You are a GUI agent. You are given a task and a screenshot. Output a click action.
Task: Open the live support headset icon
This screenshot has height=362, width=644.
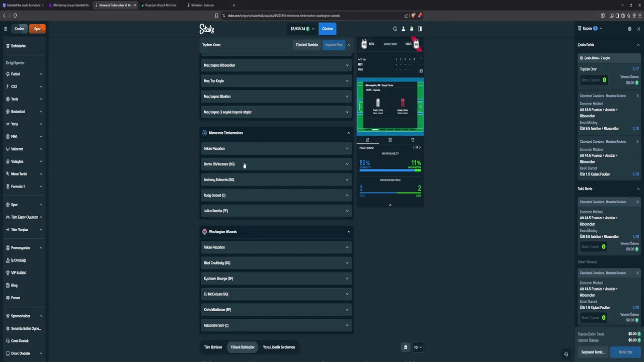pos(566,353)
